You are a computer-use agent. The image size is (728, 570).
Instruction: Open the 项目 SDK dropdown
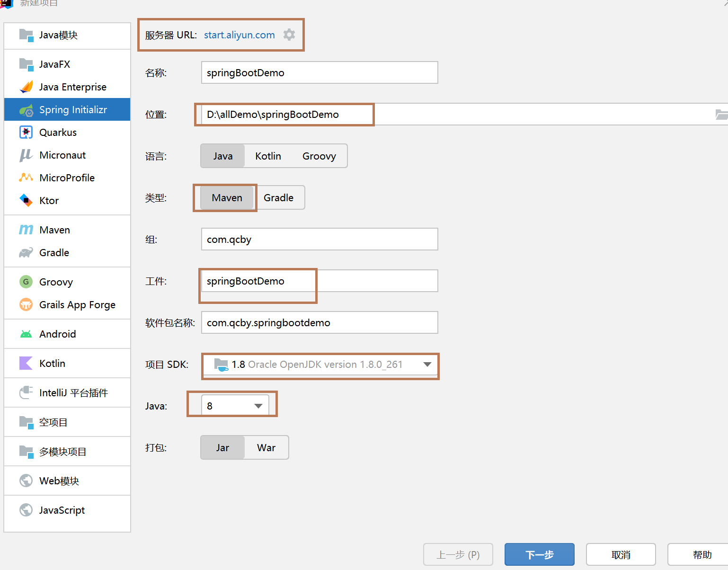coord(320,365)
